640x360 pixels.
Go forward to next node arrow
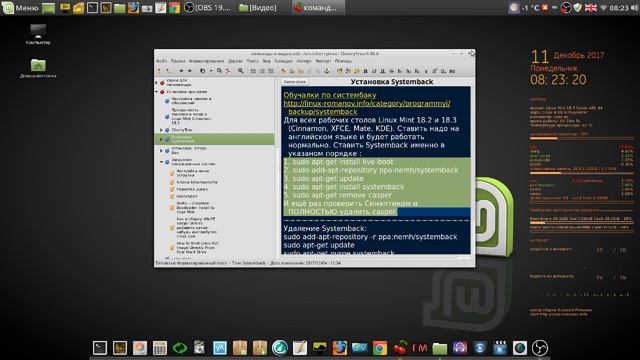point(189,71)
